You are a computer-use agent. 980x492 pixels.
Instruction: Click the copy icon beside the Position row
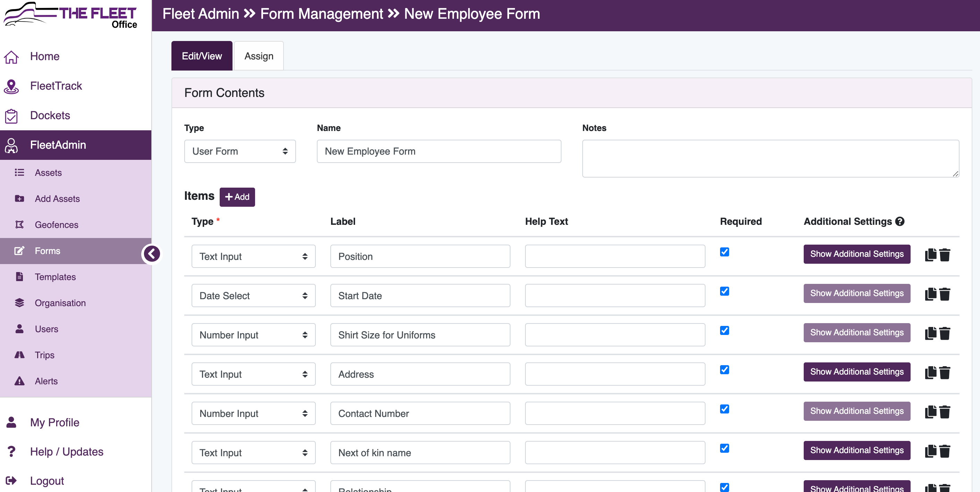pyautogui.click(x=930, y=254)
